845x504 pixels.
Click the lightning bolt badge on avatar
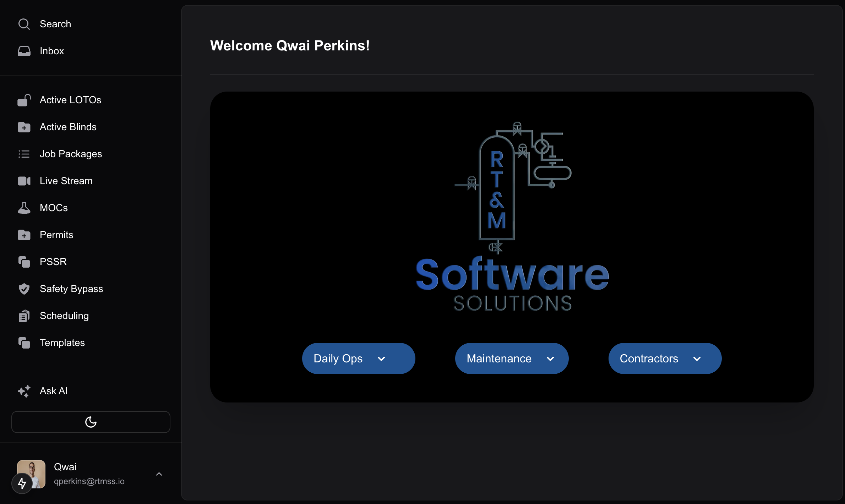click(x=22, y=483)
